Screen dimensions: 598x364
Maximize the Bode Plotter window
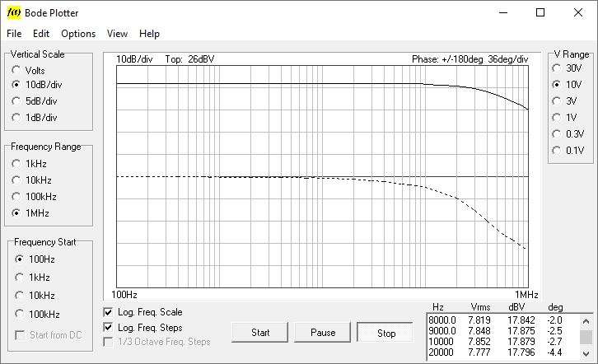pyautogui.click(x=540, y=12)
